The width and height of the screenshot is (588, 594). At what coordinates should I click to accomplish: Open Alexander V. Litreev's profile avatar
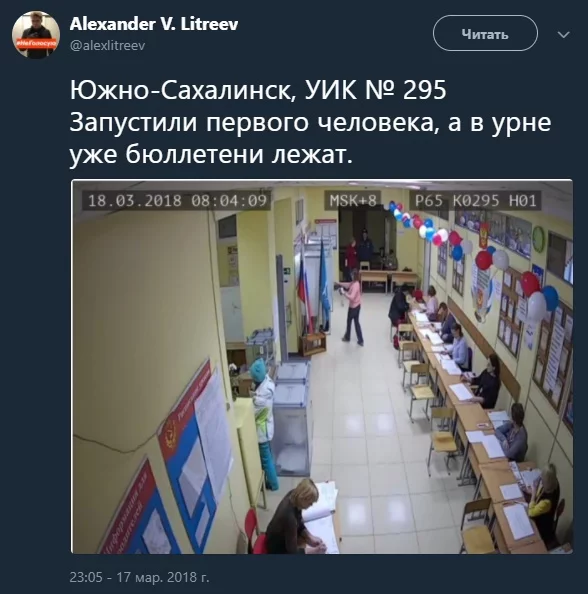tap(36, 35)
